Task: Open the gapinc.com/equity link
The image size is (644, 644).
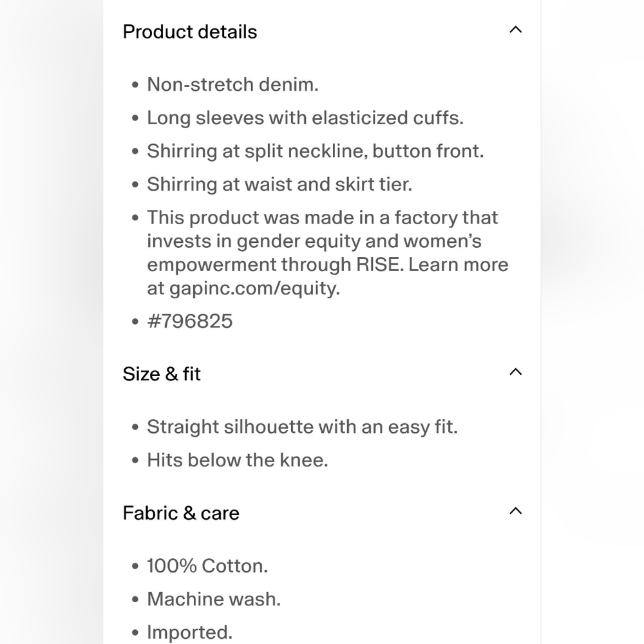Action: 254,289
